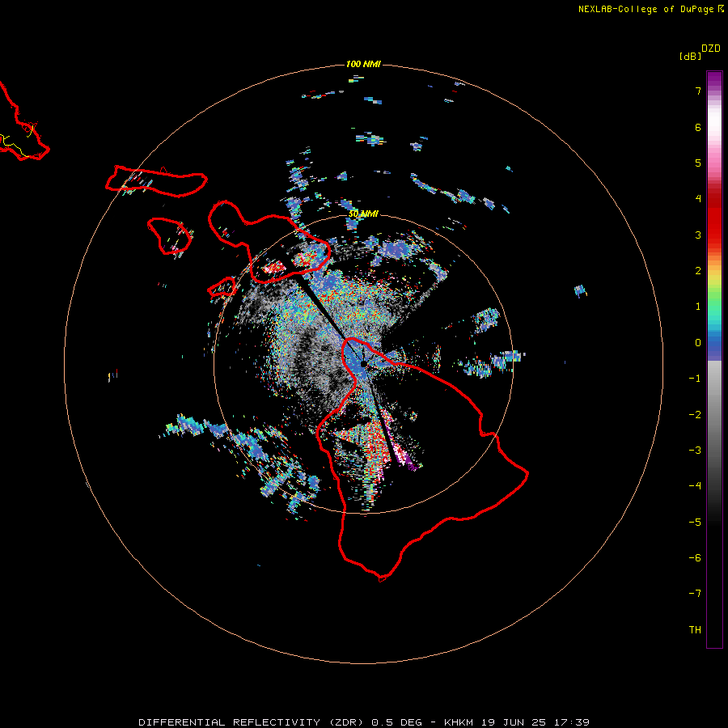The width and height of the screenshot is (728, 728).
Task: Click the scale label -7
Action: pyautogui.click(x=695, y=594)
